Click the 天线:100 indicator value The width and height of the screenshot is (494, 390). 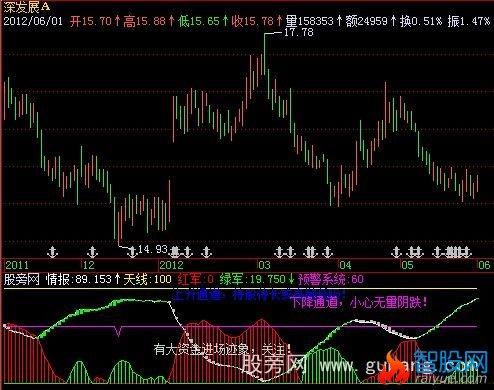148,279
